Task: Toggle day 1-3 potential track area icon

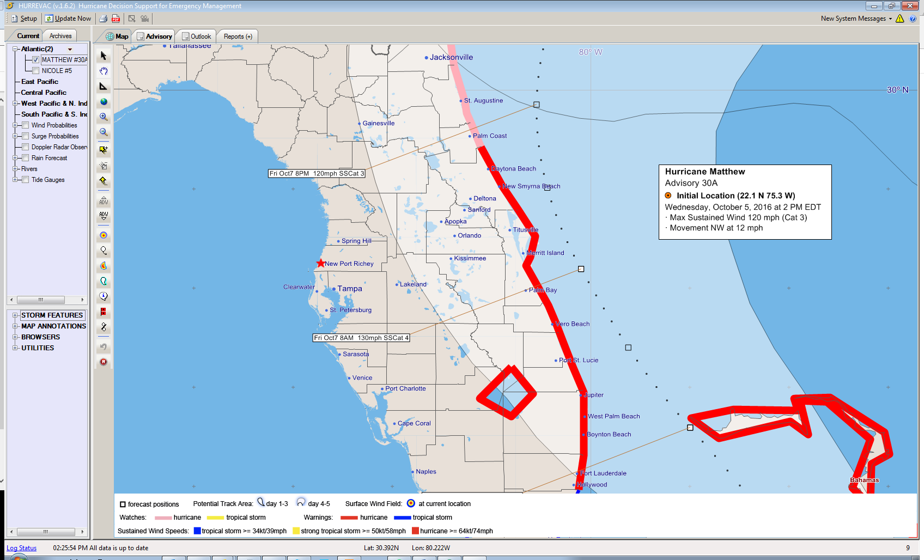Action: 104,251
